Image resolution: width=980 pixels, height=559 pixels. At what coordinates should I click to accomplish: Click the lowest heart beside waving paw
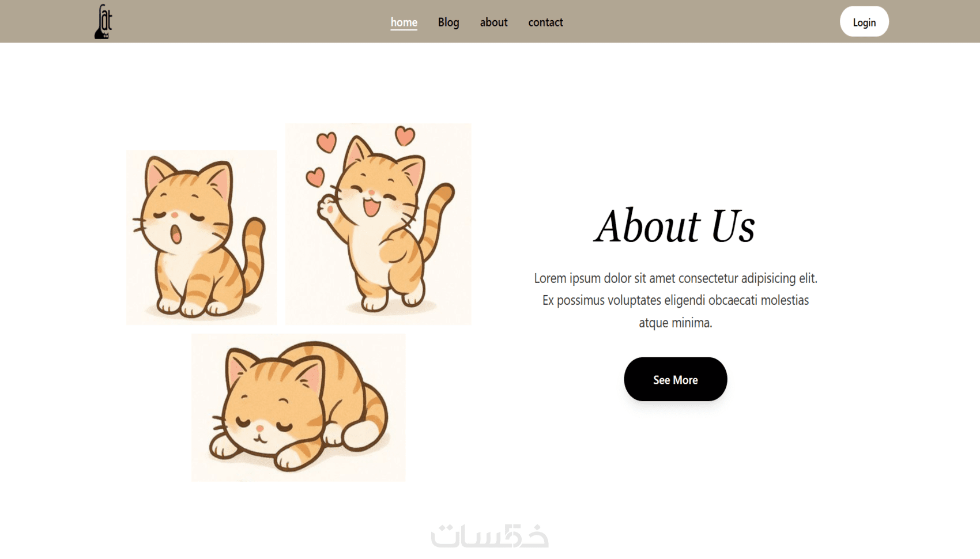pos(315,177)
